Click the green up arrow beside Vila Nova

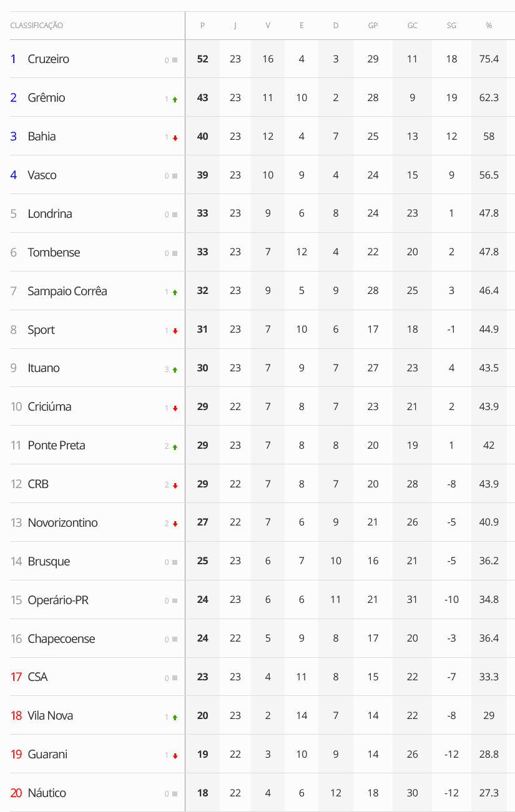(x=175, y=717)
